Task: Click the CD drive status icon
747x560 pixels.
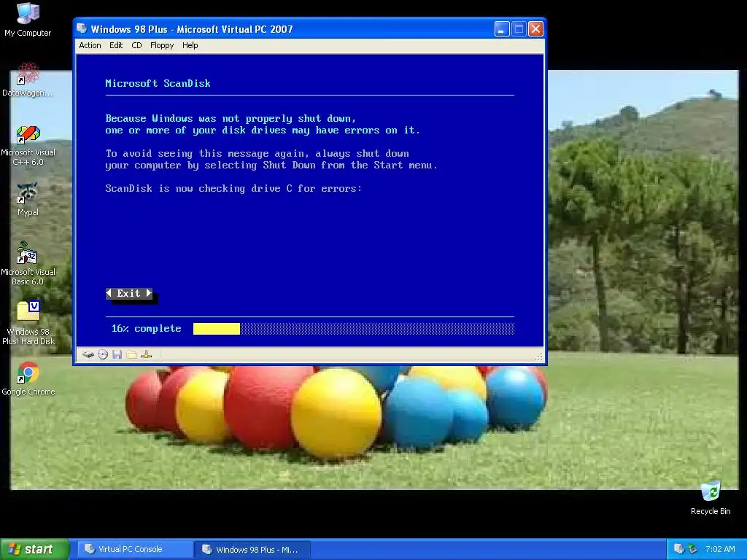Action: click(x=103, y=354)
